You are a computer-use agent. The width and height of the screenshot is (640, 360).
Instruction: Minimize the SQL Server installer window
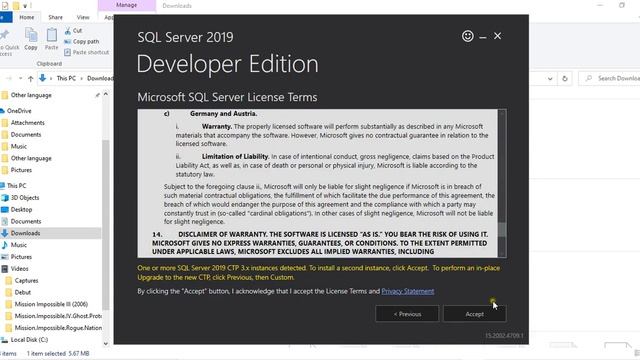coord(483,37)
